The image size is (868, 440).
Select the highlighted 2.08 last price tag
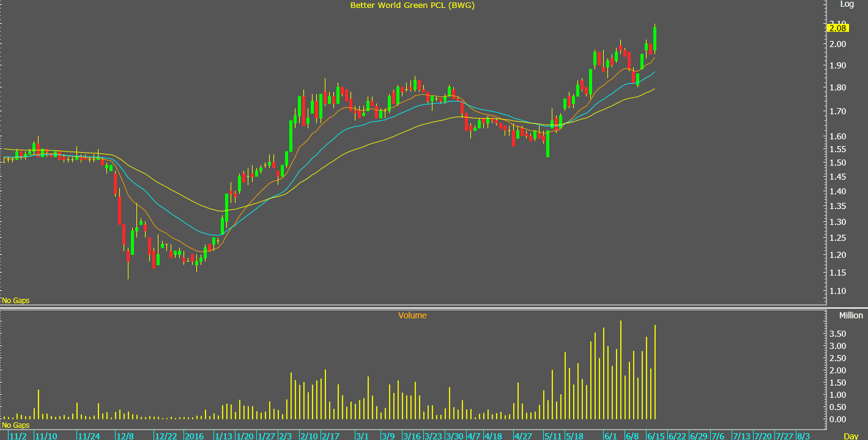(x=837, y=28)
